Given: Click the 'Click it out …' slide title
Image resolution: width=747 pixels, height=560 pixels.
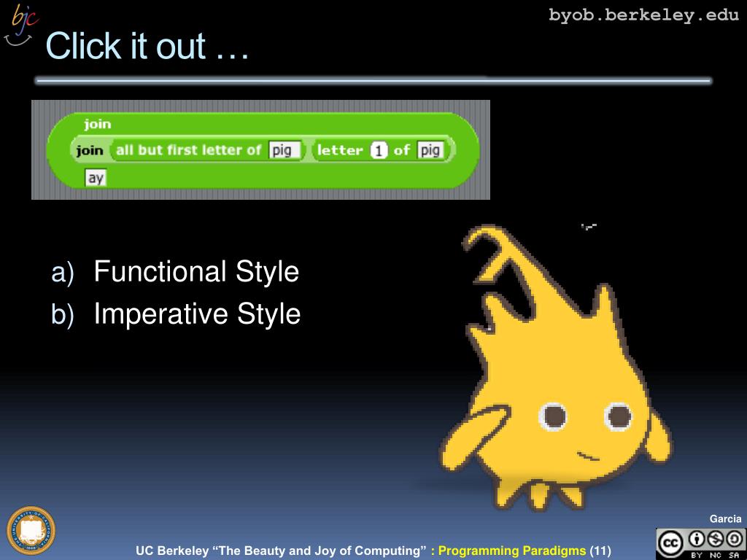Looking at the screenshot, I should [147, 46].
